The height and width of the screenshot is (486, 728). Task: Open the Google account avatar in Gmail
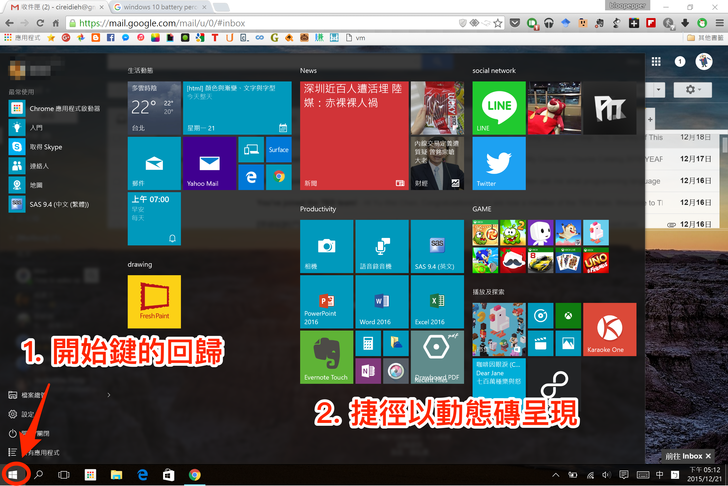click(x=704, y=61)
